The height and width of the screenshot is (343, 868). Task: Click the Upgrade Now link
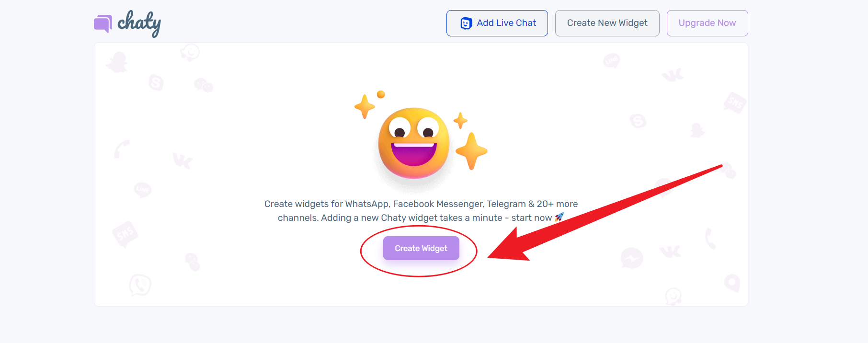click(707, 23)
